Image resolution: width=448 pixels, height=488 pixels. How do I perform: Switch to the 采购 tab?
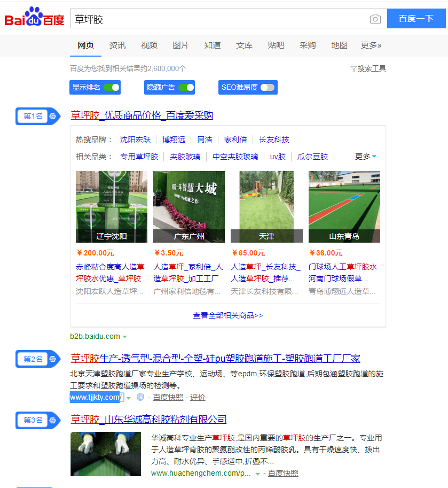[308, 45]
